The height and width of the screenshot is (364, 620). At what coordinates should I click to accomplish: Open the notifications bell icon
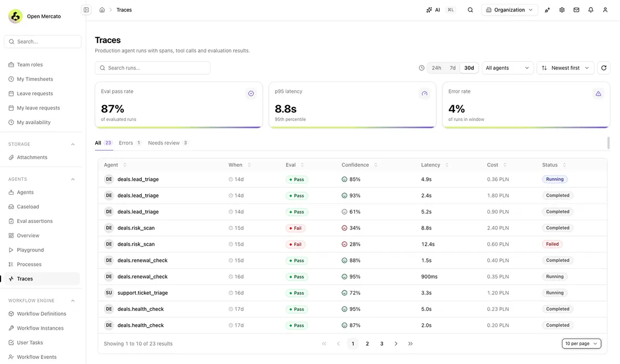[591, 10]
